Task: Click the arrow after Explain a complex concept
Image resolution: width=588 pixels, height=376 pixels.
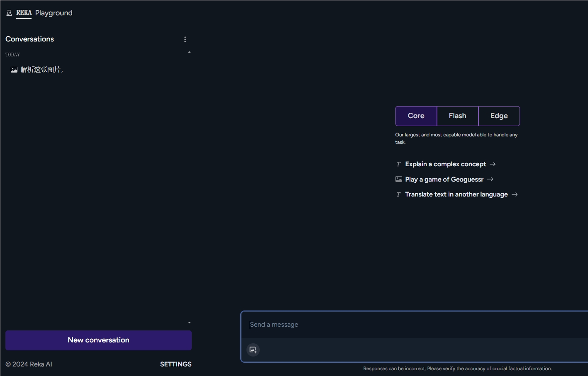Action: (x=493, y=164)
